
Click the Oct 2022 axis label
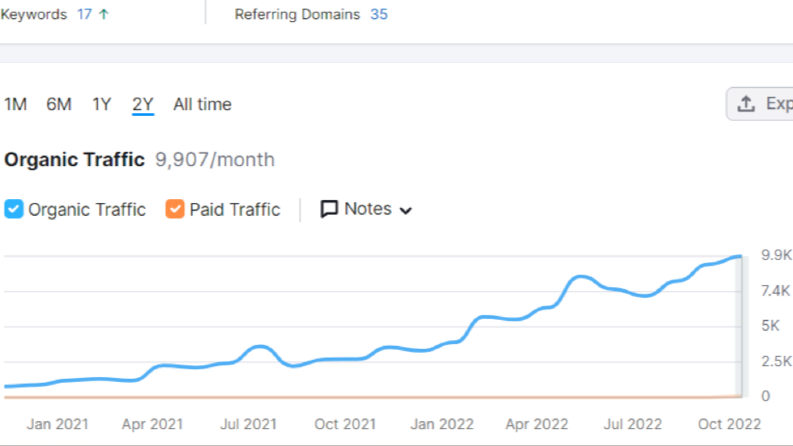(x=729, y=424)
